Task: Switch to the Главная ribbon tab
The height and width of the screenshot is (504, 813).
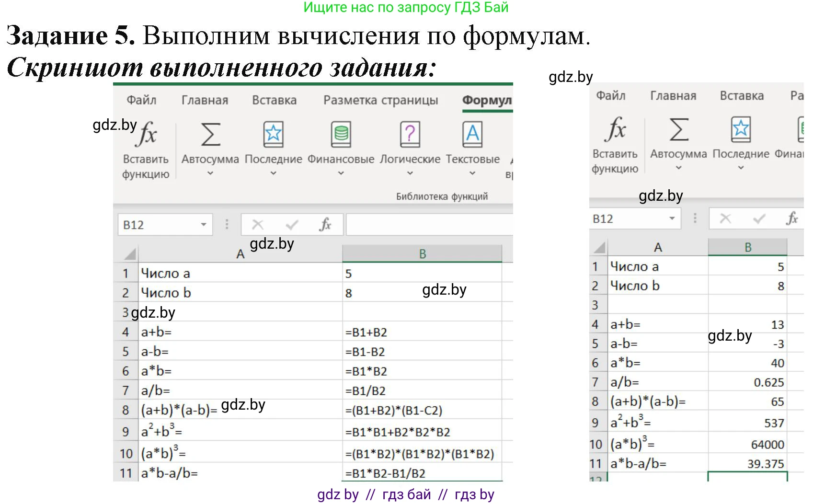Action: 205,100
